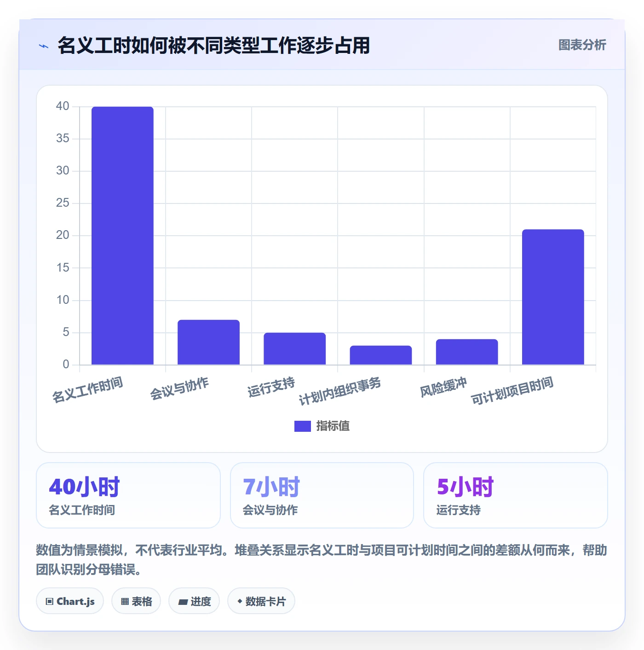Open the 7小时 会议与协作 card
Screen dimensions: 644x650
(322, 495)
